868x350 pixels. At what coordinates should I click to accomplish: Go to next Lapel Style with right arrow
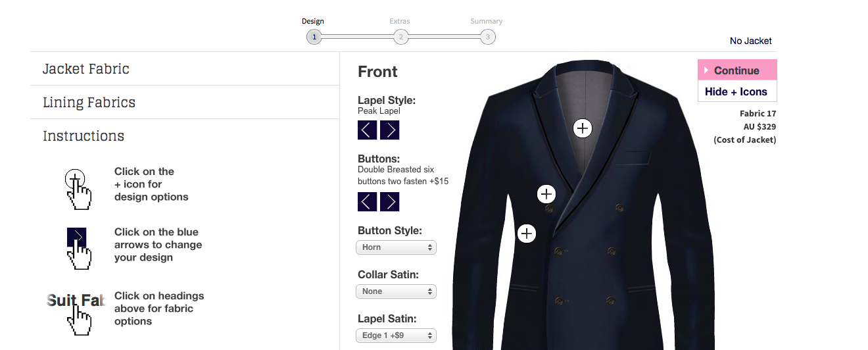click(x=389, y=130)
